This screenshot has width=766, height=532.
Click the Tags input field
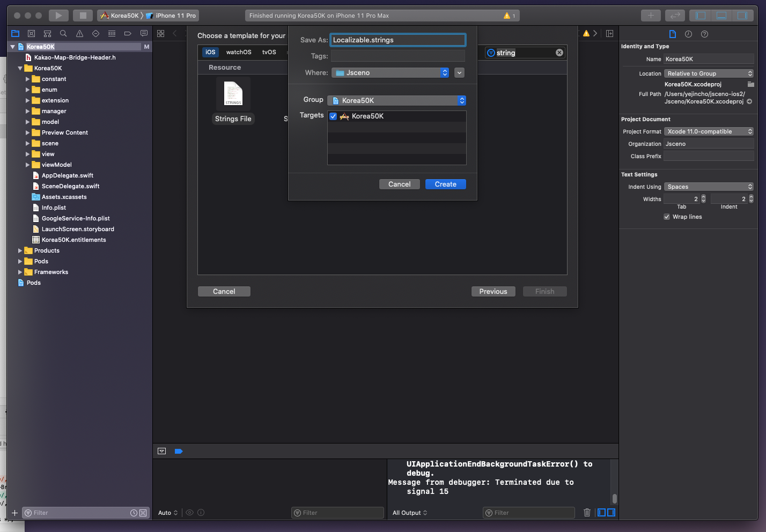[397, 56]
